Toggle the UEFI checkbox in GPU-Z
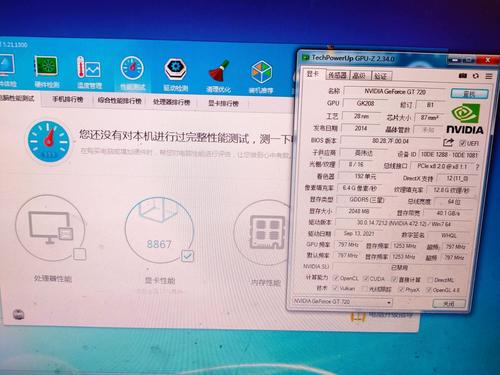This screenshot has width=500, height=375. tap(462, 143)
